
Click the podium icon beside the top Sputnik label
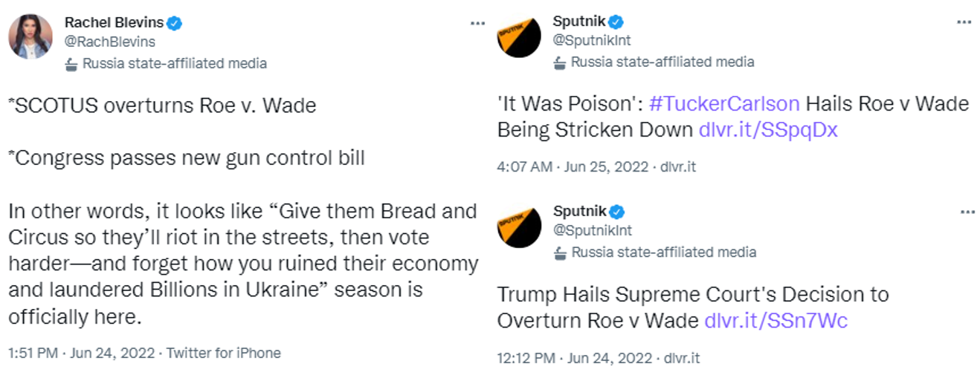point(560,62)
